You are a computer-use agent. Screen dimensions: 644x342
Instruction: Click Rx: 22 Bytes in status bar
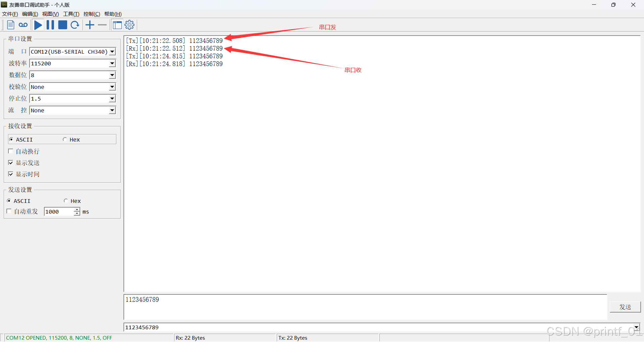[x=191, y=338]
